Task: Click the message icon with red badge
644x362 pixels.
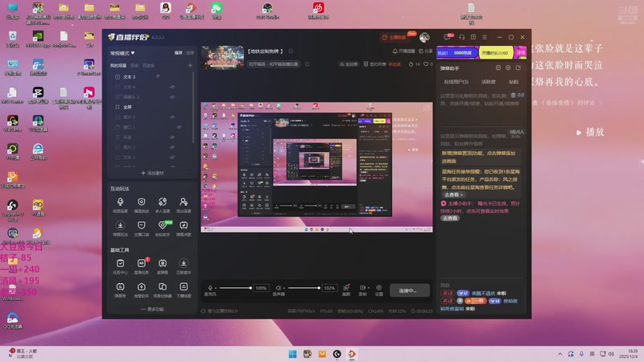Action: (x=448, y=37)
